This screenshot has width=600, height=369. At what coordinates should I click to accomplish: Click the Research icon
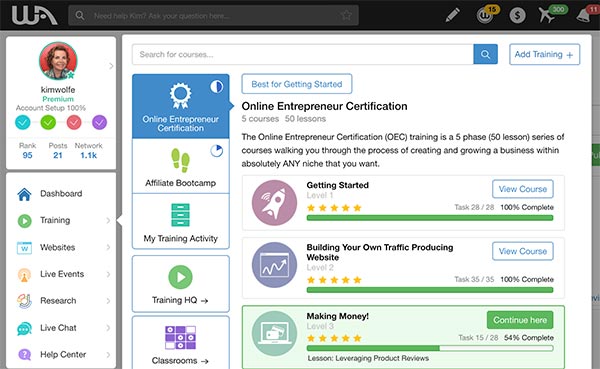24,301
